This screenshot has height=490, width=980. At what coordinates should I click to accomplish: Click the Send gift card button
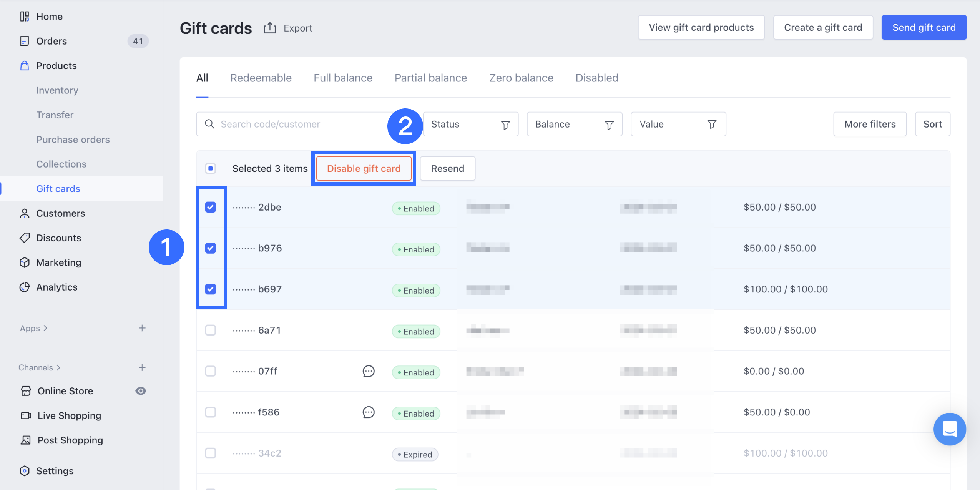coord(924,28)
